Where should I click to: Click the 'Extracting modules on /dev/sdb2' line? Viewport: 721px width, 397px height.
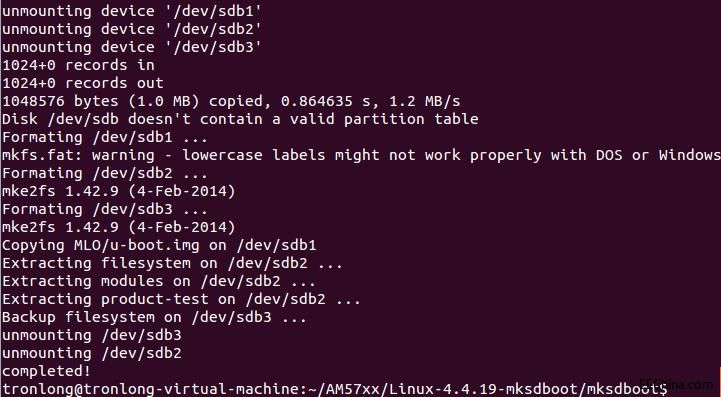(159, 281)
